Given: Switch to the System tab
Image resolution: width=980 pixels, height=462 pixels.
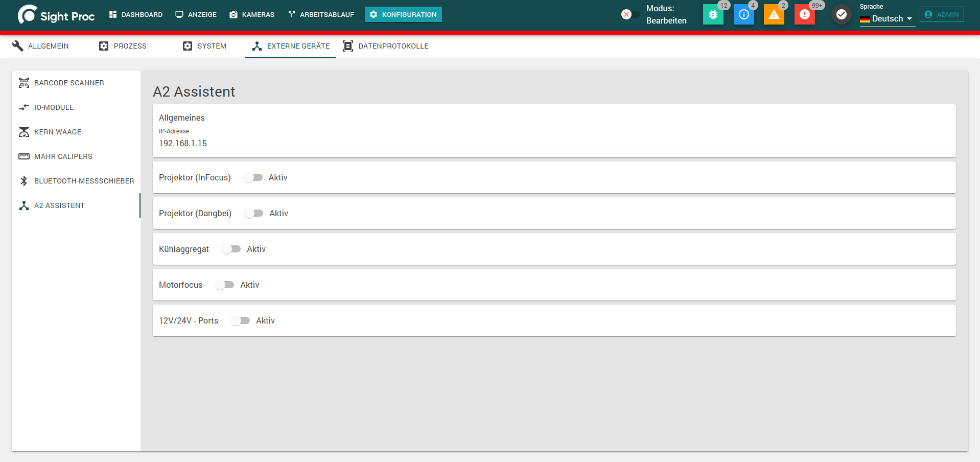Looking at the screenshot, I should pos(204,46).
